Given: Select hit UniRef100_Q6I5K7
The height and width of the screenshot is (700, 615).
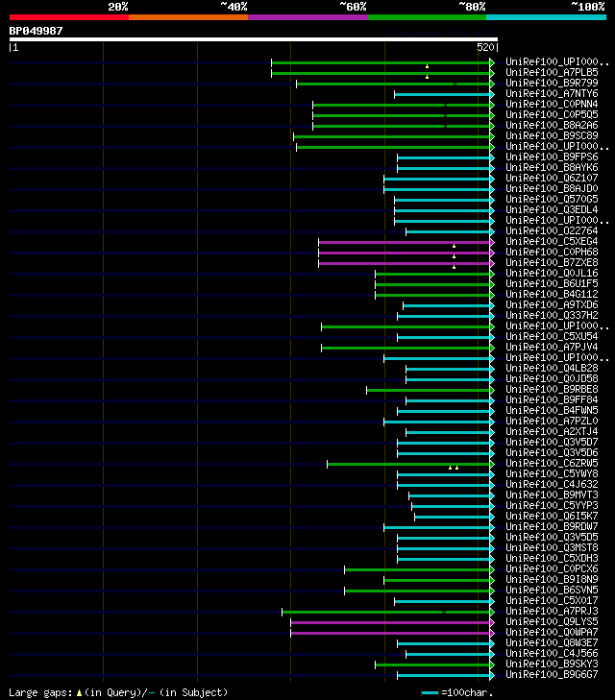Looking at the screenshot, I should click(x=552, y=516).
